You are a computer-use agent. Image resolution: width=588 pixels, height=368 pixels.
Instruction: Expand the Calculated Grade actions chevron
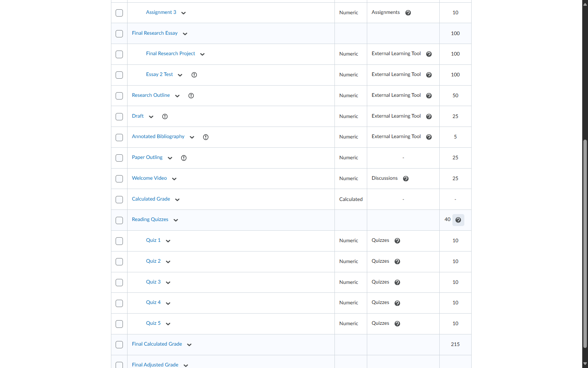(177, 200)
